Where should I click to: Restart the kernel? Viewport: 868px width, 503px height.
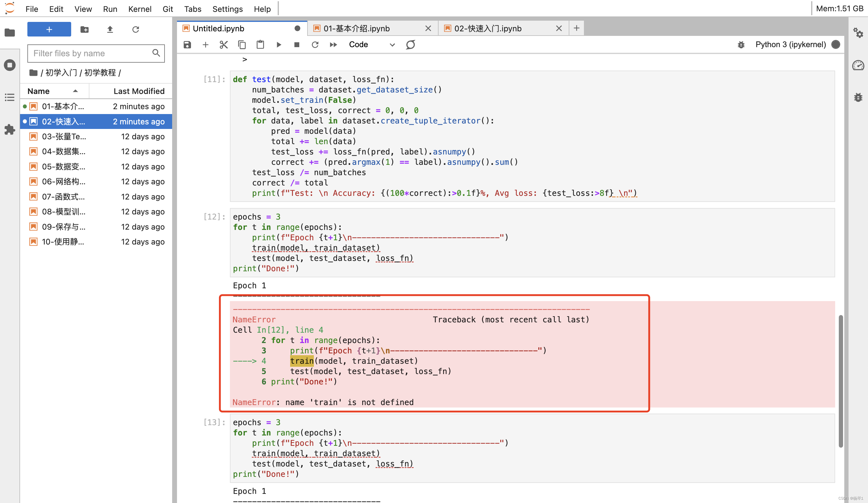tap(315, 45)
